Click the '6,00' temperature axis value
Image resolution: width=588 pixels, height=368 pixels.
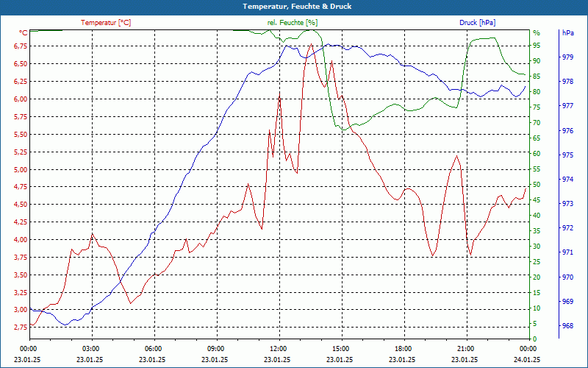[x=21, y=99]
